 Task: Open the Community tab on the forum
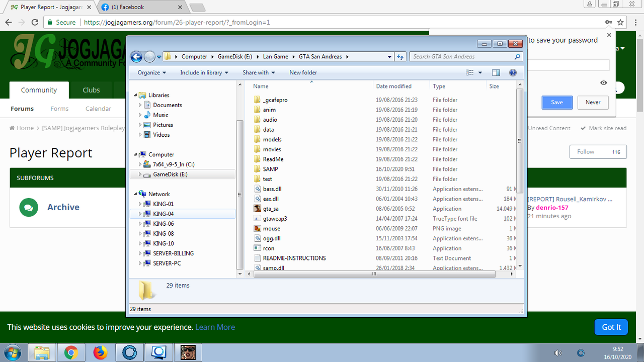pyautogui.click(x=39, y=90)
